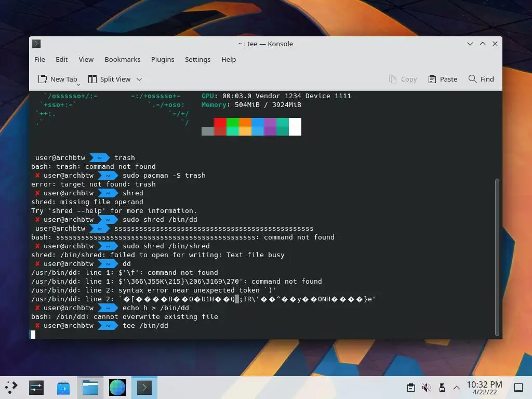532x399 pixels.
Task: Click the white color block in neofetch palette
Action: [295, 127]
